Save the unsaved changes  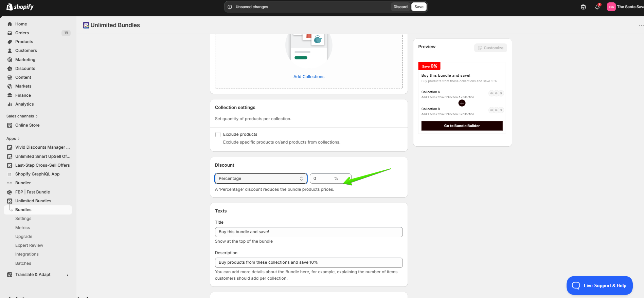click(419, 7)
